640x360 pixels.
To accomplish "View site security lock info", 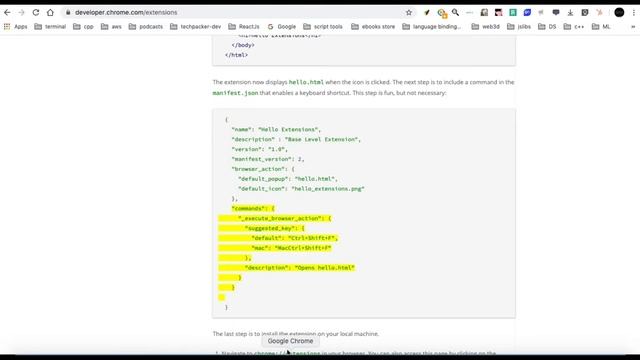I will [x=68, y=13].
